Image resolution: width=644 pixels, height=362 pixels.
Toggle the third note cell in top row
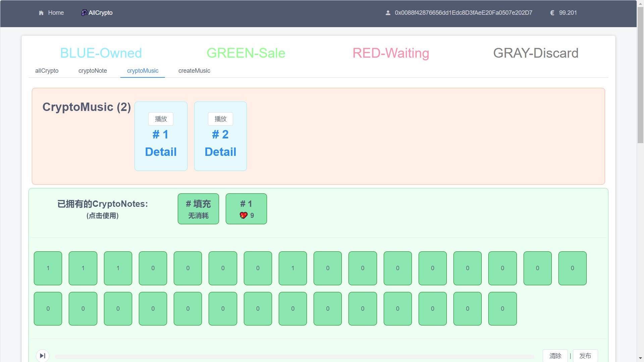118,268
